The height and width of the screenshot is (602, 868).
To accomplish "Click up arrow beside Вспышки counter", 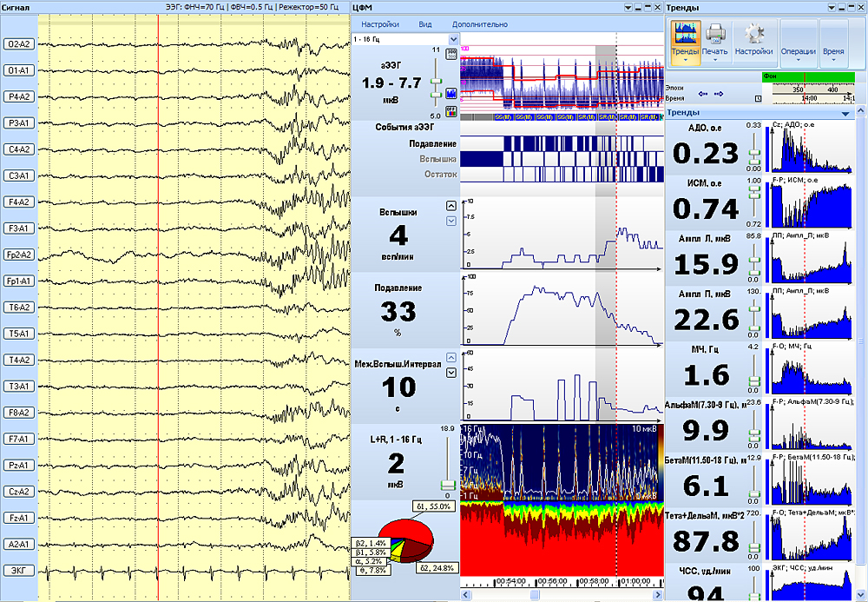I will pyautogui.click(x=451, y=206).
